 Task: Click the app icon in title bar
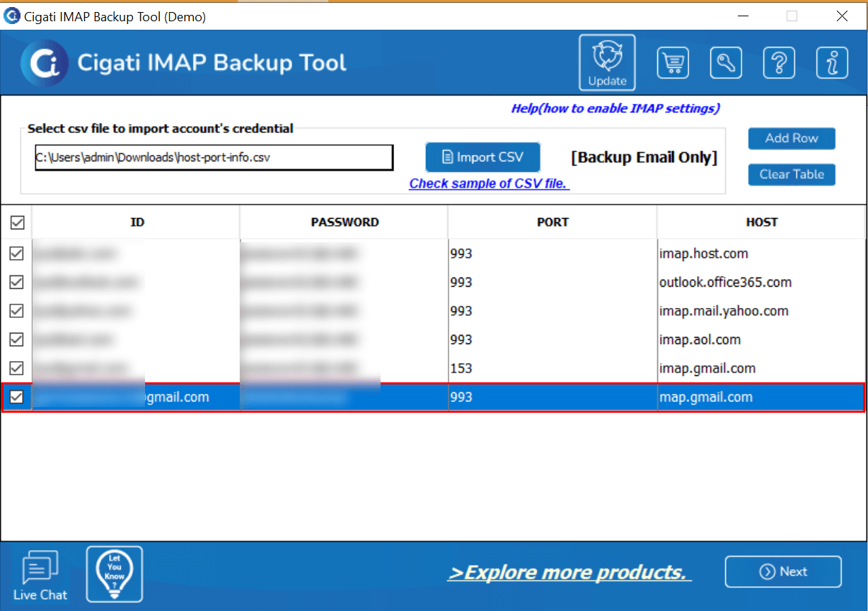(x=12, y=16)
